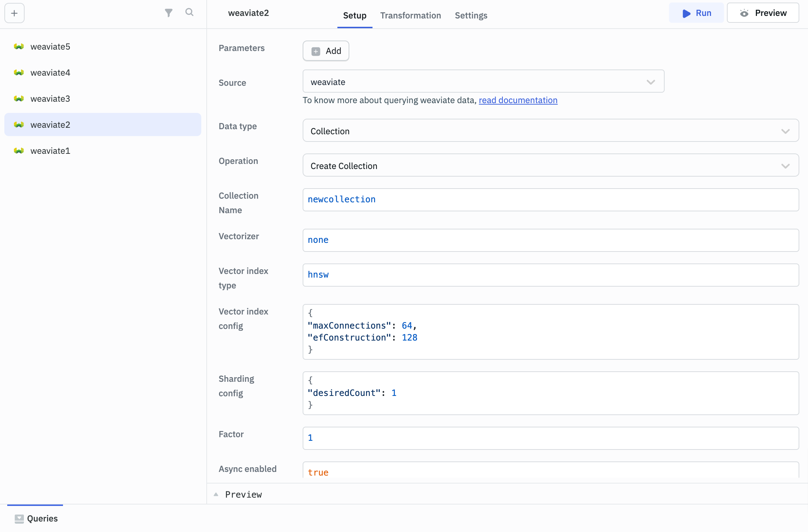The width and height of the screenshot is (808, 532).
Task: Click the Factor input showing 1
Action: tap(550, 438)
